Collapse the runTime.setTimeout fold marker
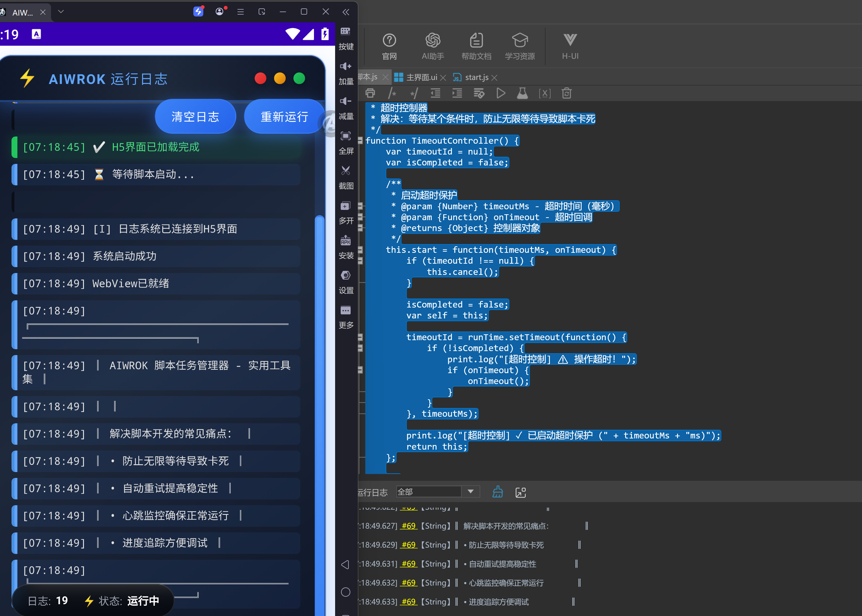The height and width of the screenshot is (616, 862). [x=360, y=337]
